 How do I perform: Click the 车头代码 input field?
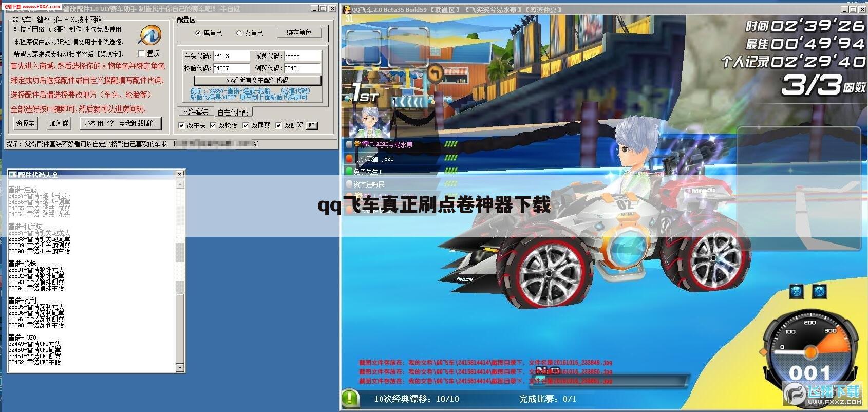231,56
